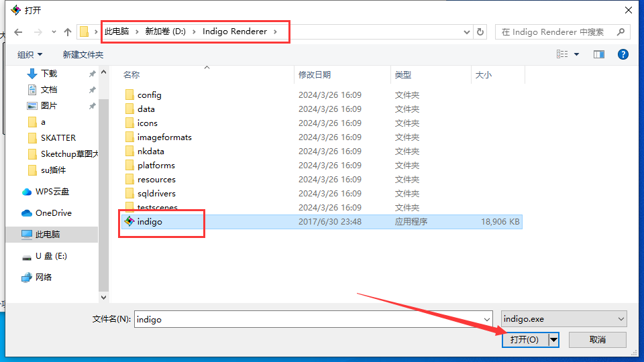
Task: Click the 取消 button
Action: 598,340
